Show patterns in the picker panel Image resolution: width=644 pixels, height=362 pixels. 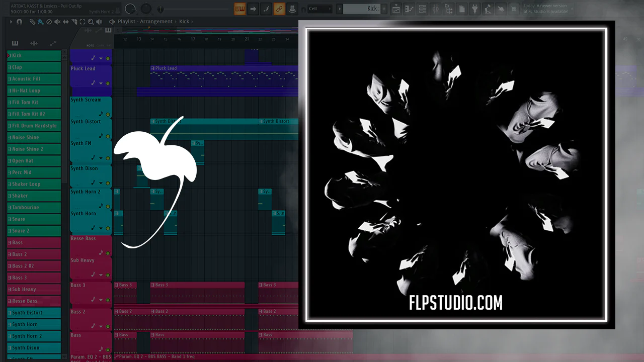click(15, 43)
